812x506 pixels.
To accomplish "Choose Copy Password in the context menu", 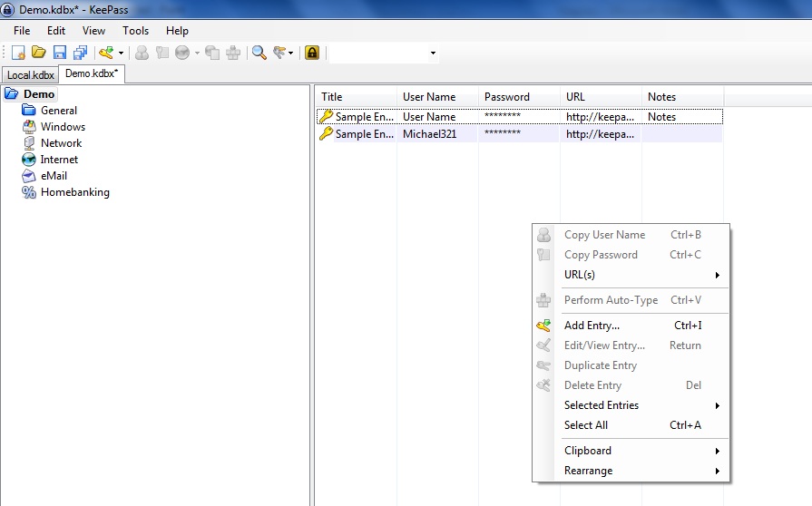I will [631, 255].
